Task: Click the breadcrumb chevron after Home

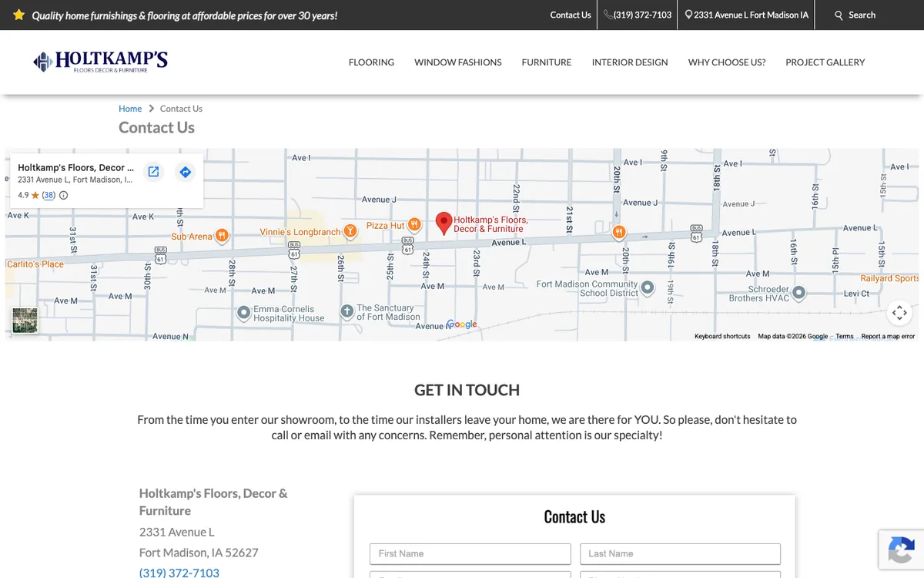Action: [x=152, y=109]
